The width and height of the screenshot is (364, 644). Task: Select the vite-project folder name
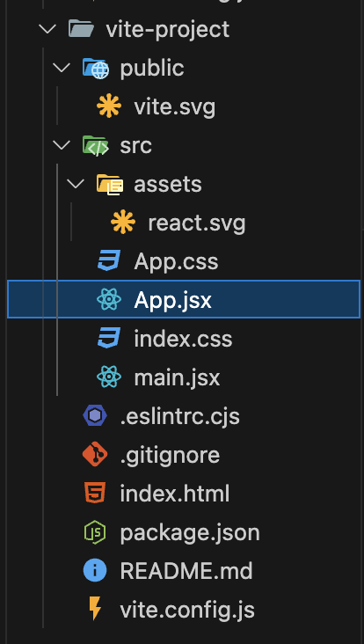click(x=167, y=30)
